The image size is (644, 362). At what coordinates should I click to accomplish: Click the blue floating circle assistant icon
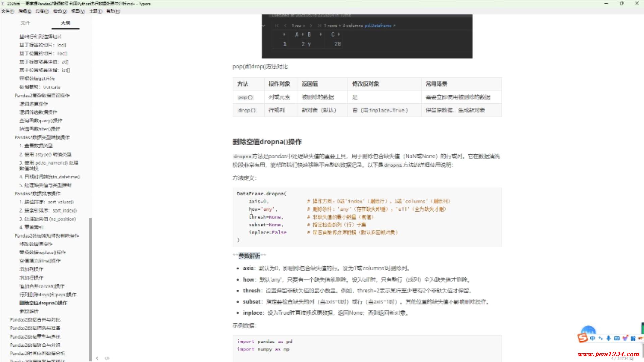[588, 330]
